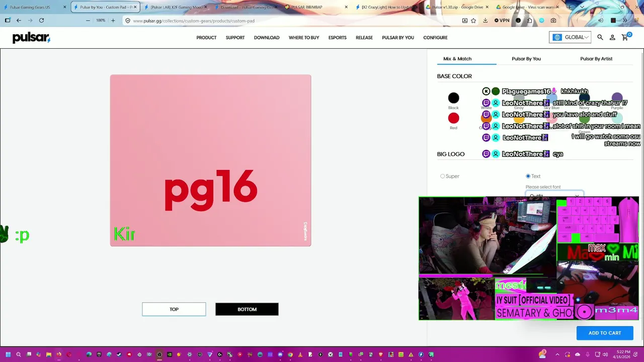Expand the hidden system tray icons
Image resolution: width=644 pixels, height=362 pixels.
557,354
